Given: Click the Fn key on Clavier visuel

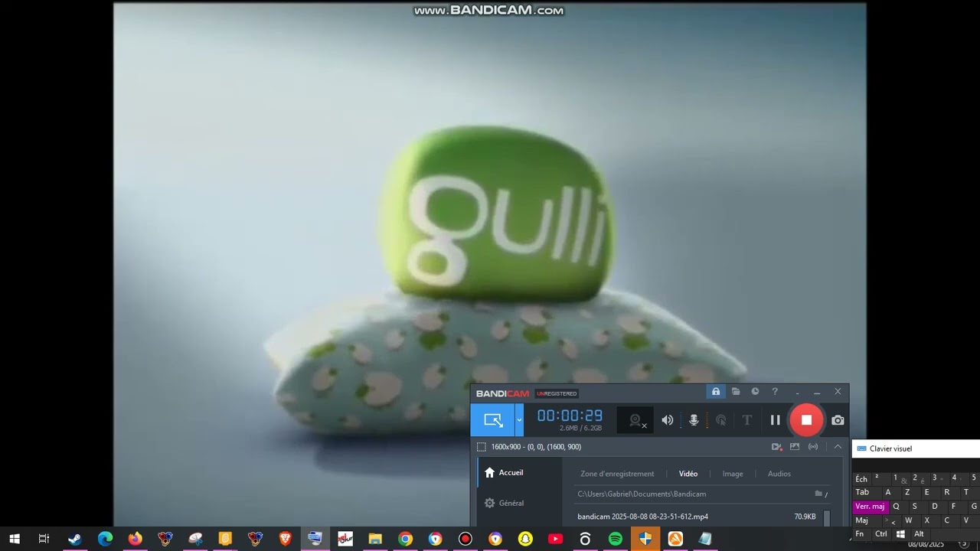Looking at the screenshot, I should [860, 534].
